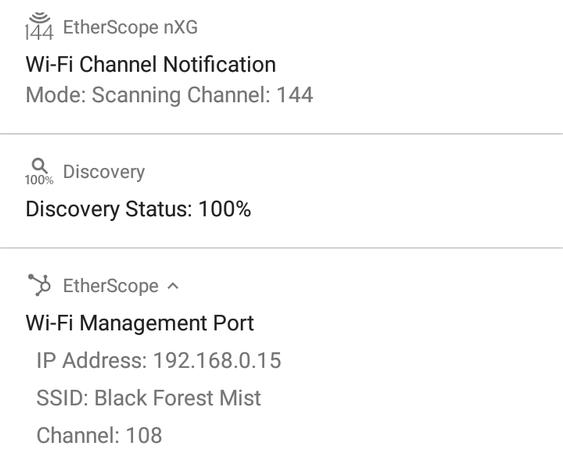Click the channel number 144 in the scanning line
The image size is (563, 462).
pos(295,95)
